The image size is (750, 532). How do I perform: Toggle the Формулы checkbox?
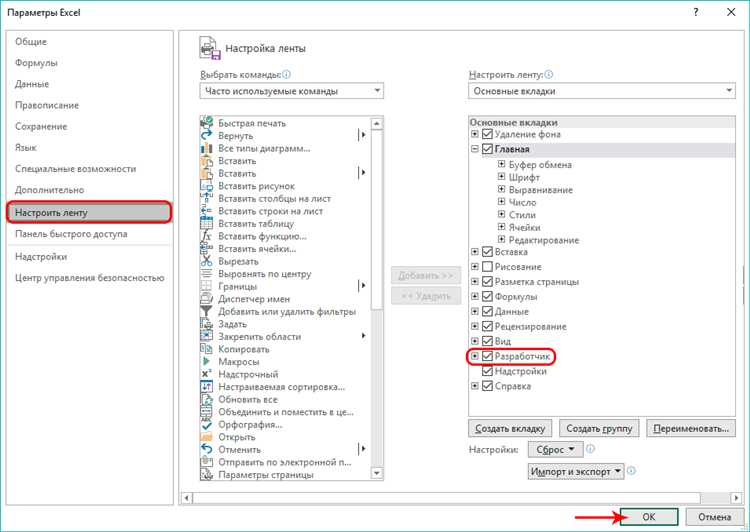coord(487,297)
